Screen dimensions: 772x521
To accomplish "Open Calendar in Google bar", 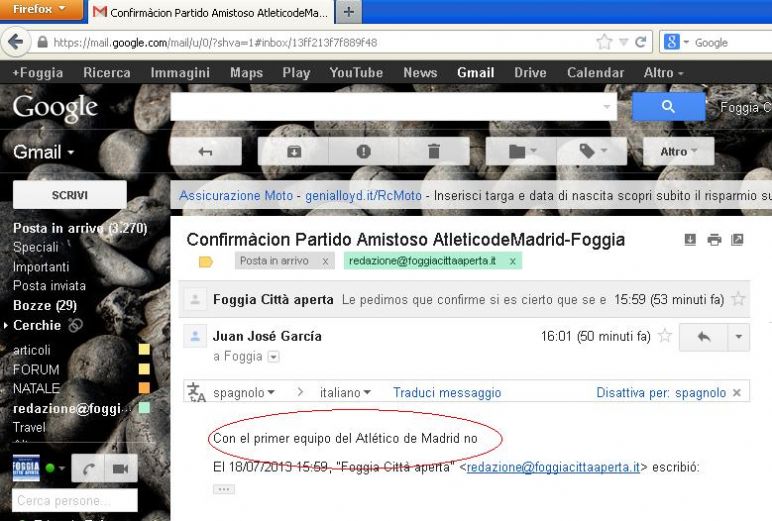I will [x=595, y=73].
